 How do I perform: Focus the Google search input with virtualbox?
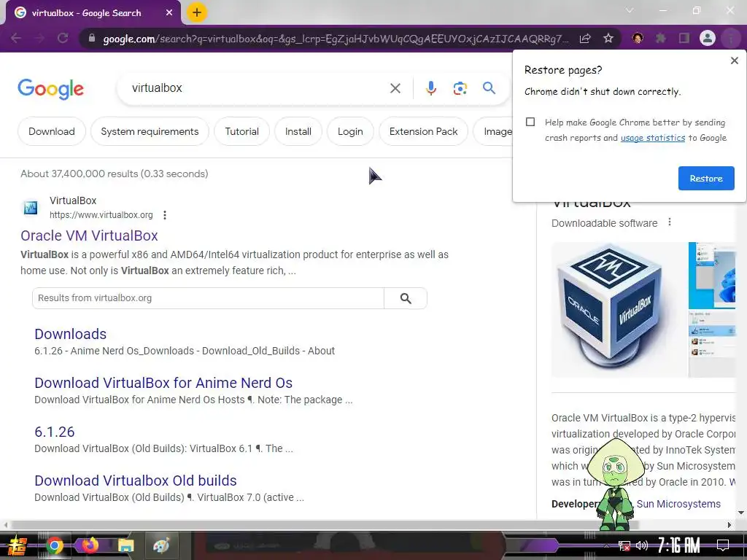(x=258, y=88)
